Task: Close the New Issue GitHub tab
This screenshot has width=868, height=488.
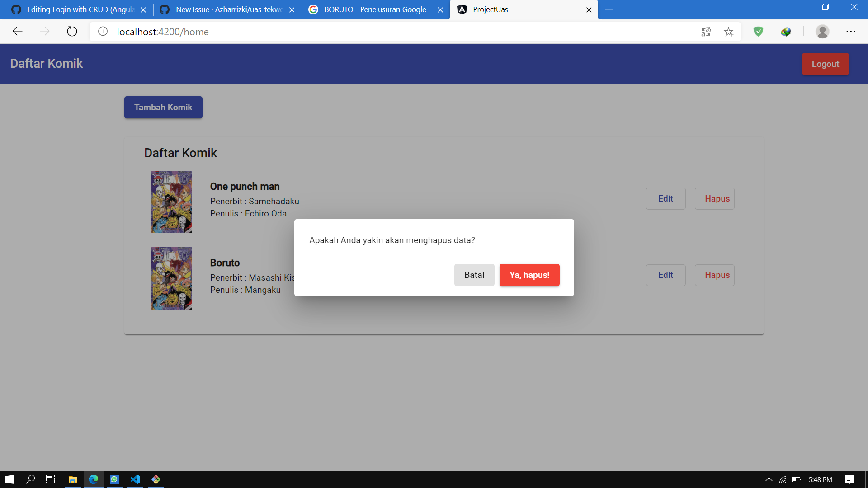Action: [292, 10]
